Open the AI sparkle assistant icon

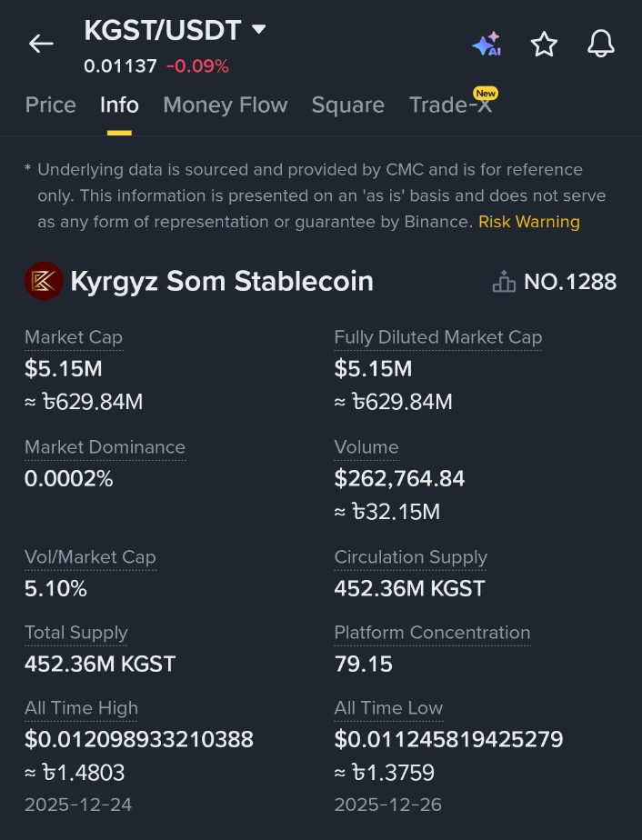pos(487,44)
